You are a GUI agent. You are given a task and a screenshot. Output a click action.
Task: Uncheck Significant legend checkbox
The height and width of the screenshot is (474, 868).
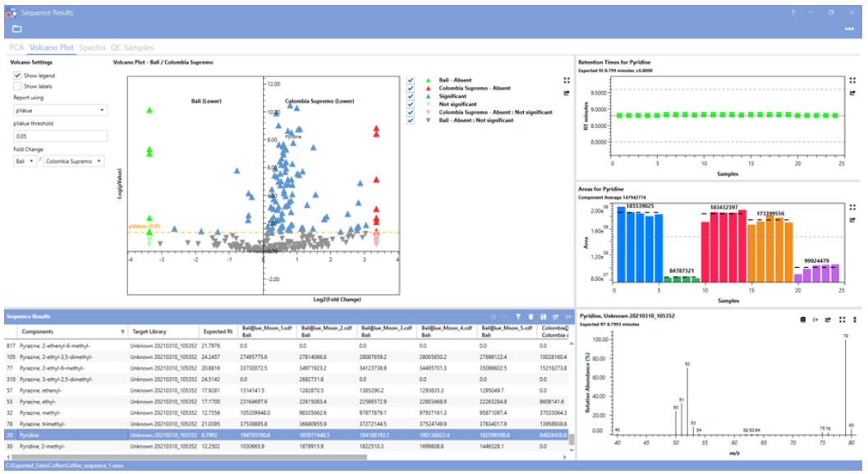[x=411, y=96]
